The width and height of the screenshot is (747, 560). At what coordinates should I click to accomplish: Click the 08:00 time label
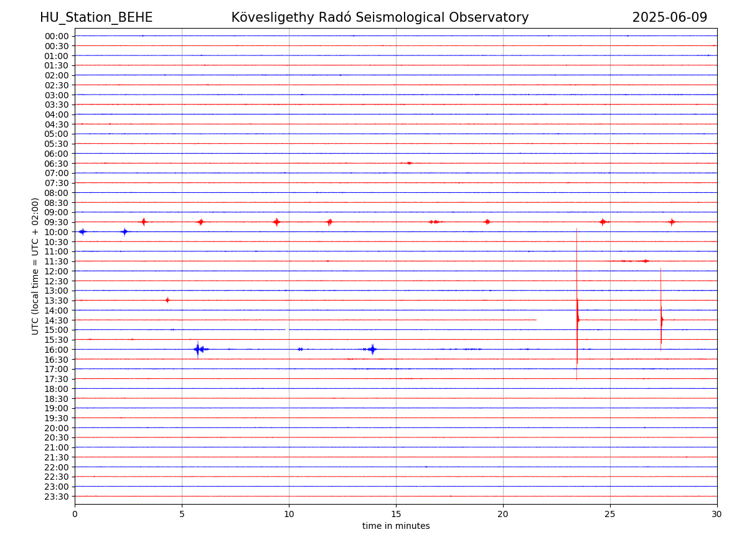pos(57,193)
